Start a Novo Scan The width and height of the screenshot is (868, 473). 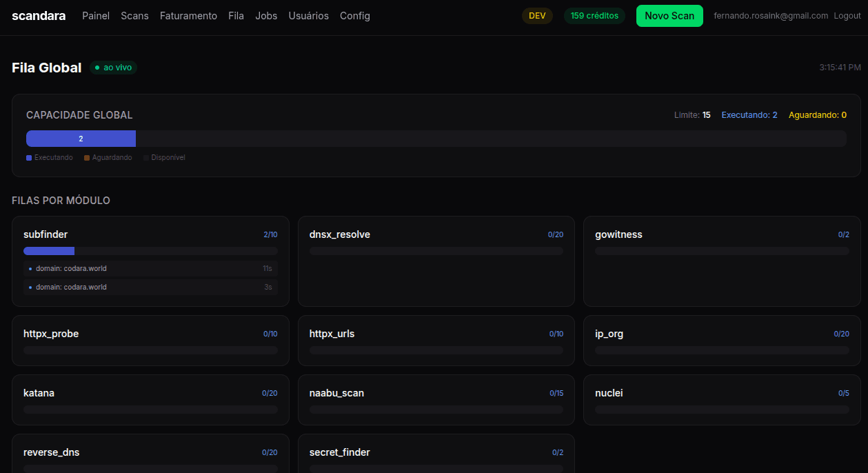coord(669,16)
